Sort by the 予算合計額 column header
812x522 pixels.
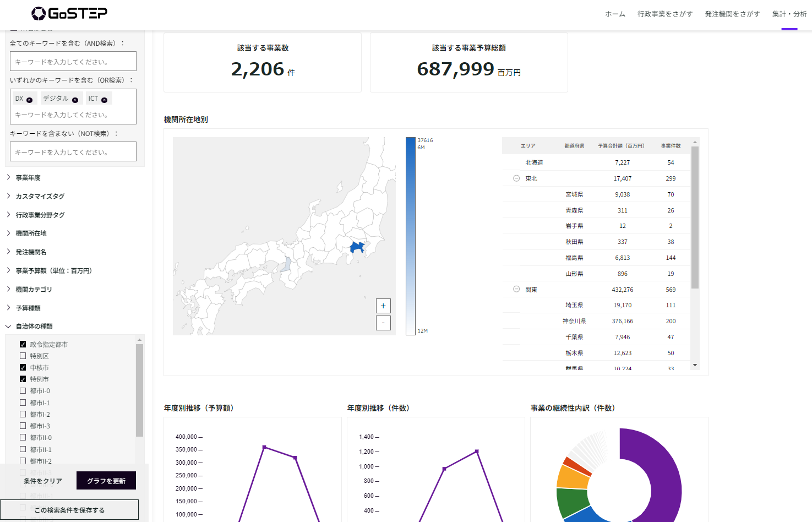click(x=621, y=146)
